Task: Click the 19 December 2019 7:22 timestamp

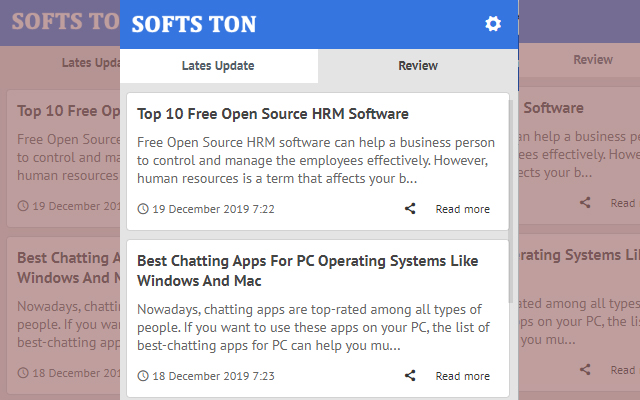Action: [213, 209]
